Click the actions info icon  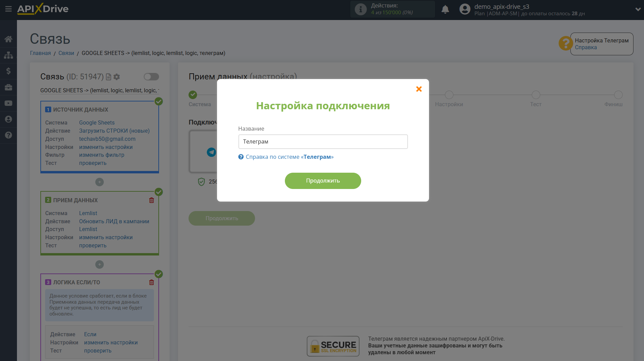(360, 9)
